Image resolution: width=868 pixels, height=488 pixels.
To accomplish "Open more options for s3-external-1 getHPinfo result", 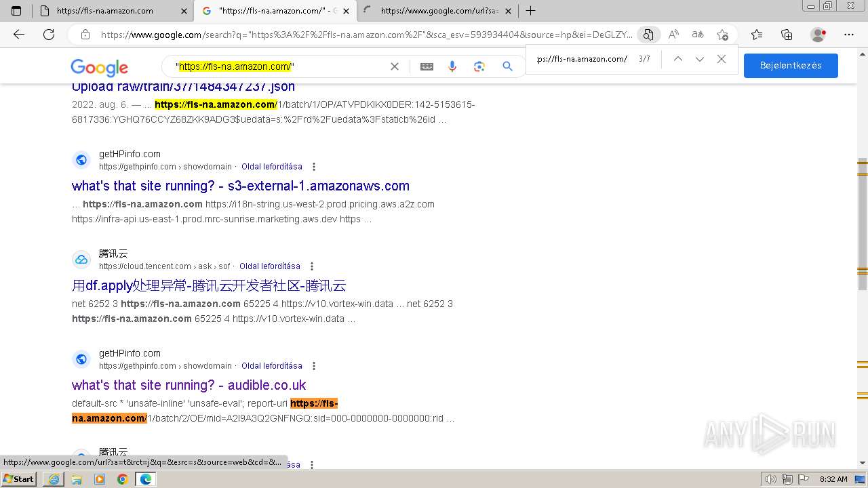I will click(314, 167).
